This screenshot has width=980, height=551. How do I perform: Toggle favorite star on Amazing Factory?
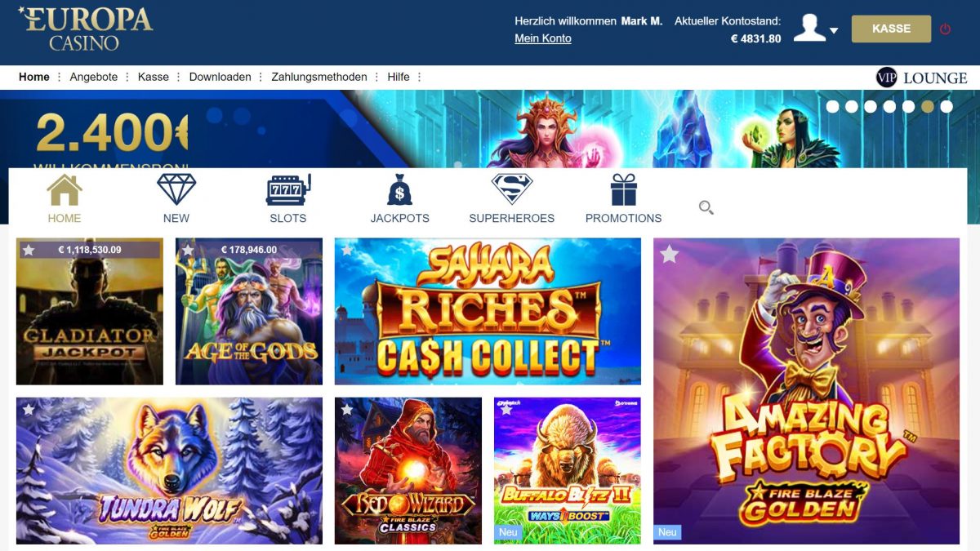click(669, 255)
